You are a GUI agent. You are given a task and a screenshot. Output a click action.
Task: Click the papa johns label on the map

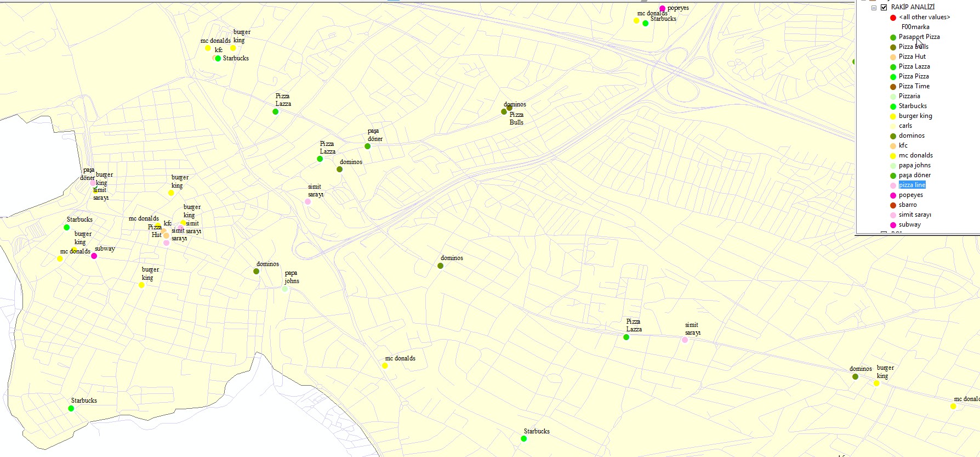pos(292,277)
